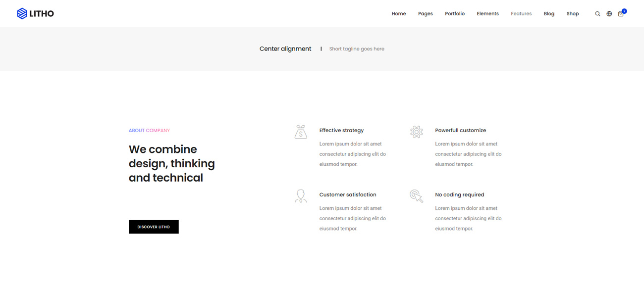Click the paragraph under No coding required
Viewport: 644px width, 287px height.
(468, 218)
